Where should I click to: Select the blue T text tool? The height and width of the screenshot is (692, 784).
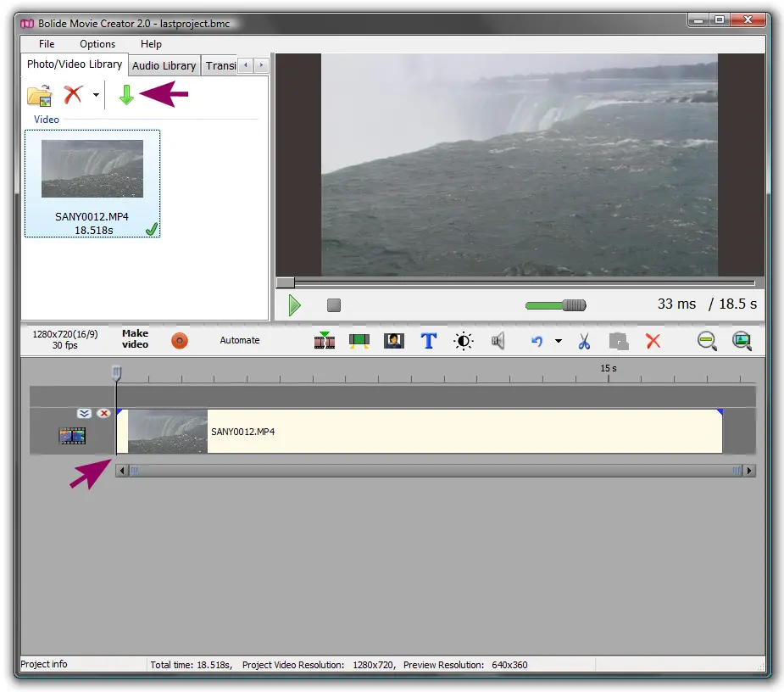(x=429, y=341)
